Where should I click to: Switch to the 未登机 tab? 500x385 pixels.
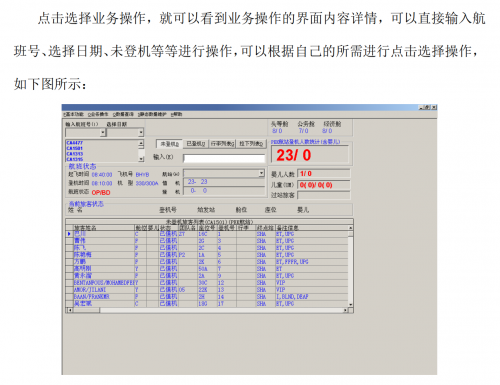point(170,144)
